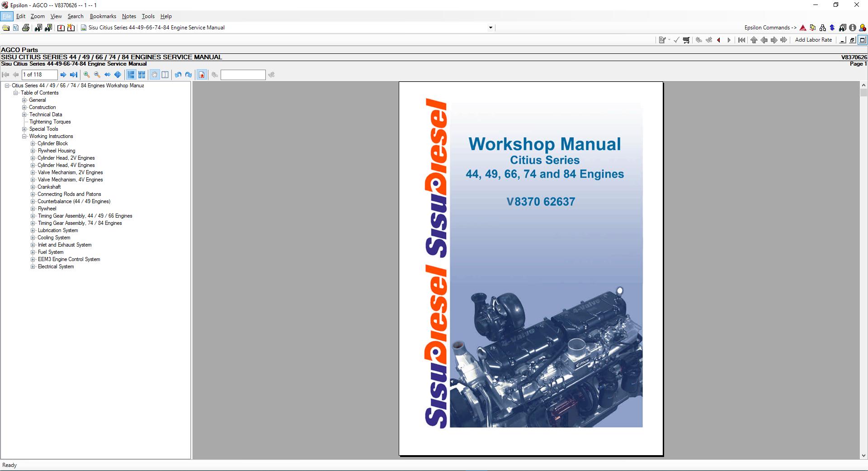Rotate page counterclockwise

tap(178, 75)
